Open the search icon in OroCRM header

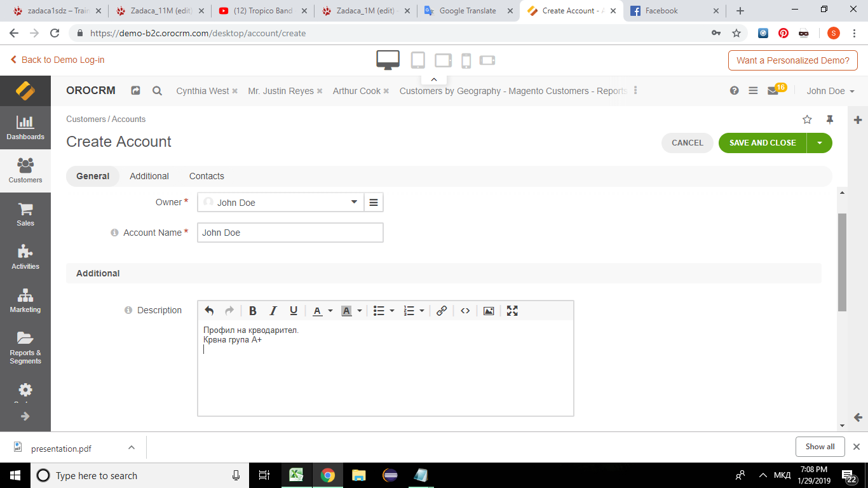[x=157, y=91]
